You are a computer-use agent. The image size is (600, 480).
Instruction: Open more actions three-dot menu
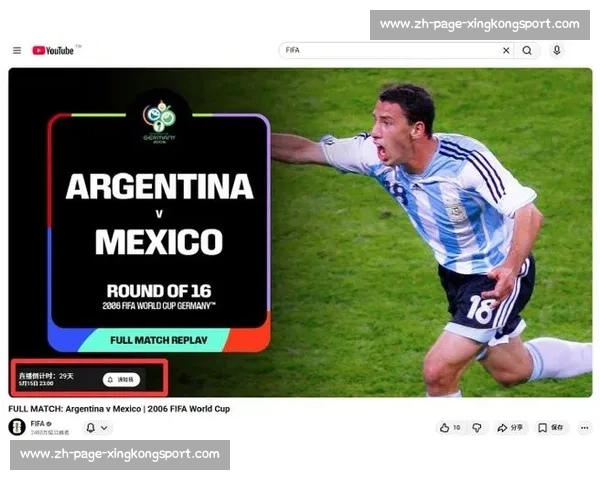[x=584, y=428]
